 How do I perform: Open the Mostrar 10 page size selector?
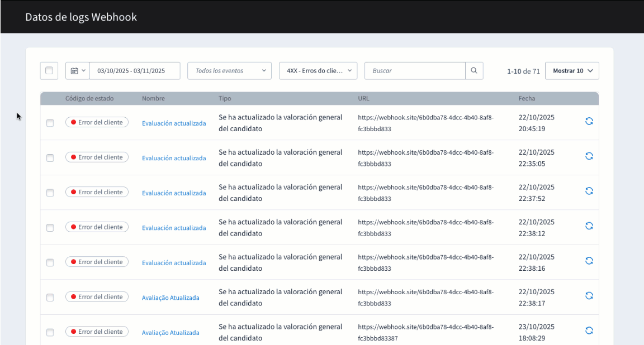(572, 70)
